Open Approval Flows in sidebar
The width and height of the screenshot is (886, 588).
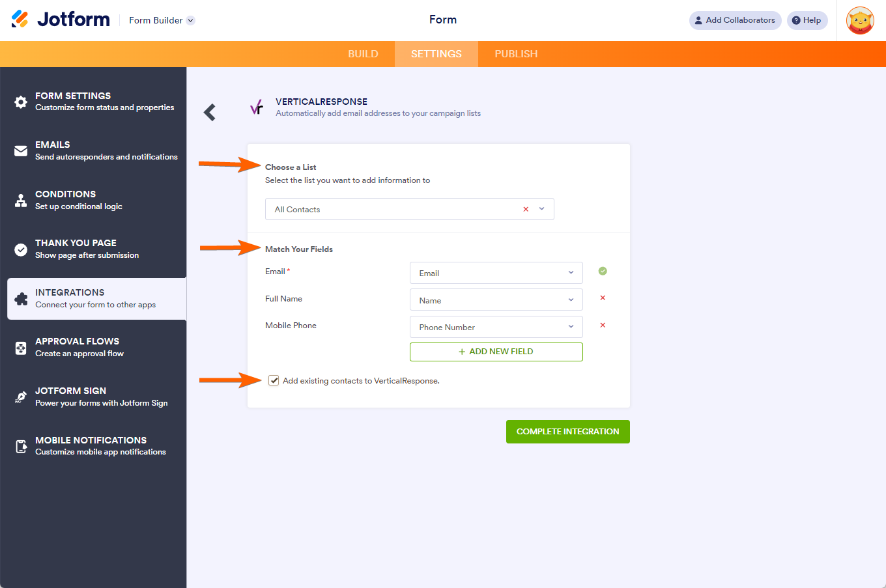(78, 347)
